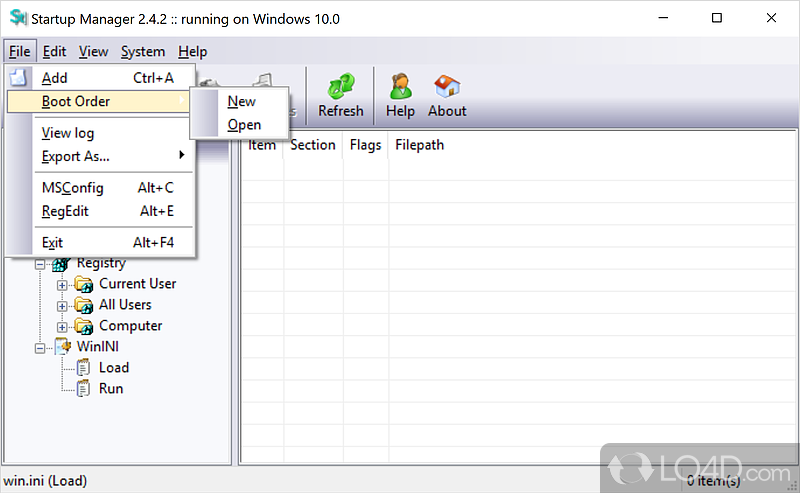The width and height of the screenshot is (800, 493).
Task: Click the All Users folder icon
Action: tap(84, 305)
